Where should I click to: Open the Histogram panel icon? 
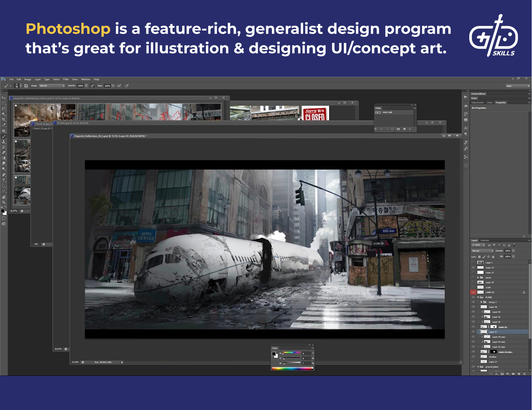tap(466, 106)
